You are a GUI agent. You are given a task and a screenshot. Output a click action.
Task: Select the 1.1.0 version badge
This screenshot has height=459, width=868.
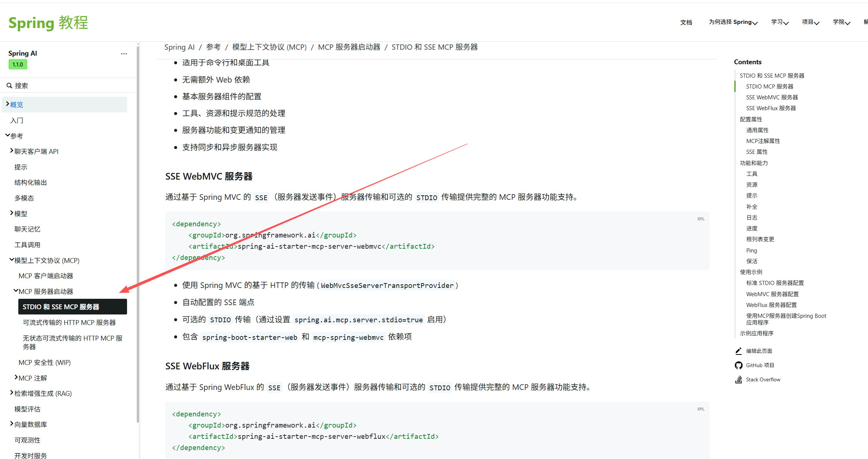(18, 64)
